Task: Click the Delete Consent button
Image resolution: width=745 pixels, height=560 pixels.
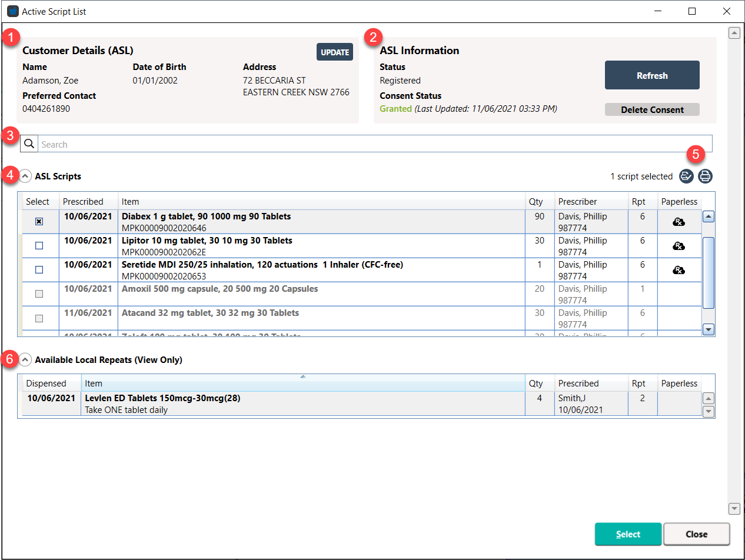Action: coord(652,109)
